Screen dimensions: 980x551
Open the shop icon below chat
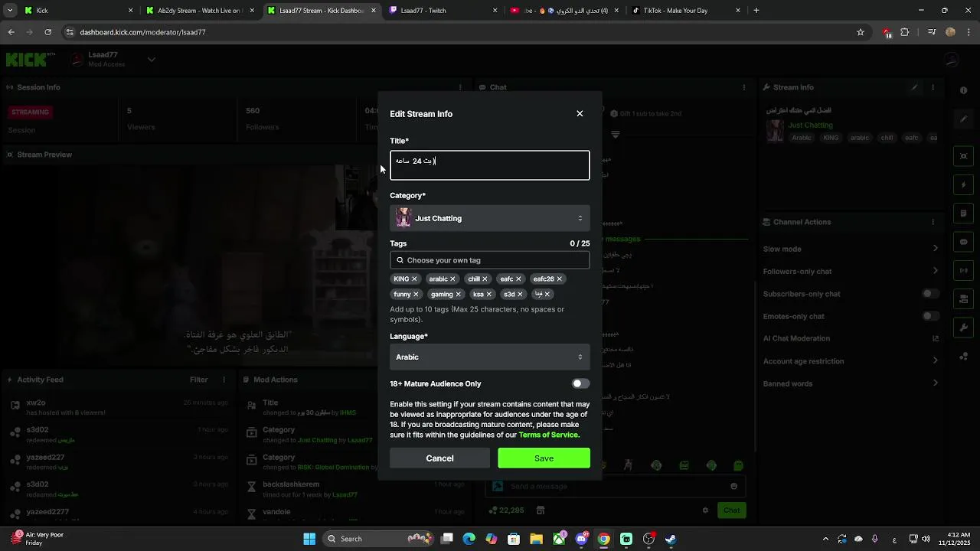point(540,510)
